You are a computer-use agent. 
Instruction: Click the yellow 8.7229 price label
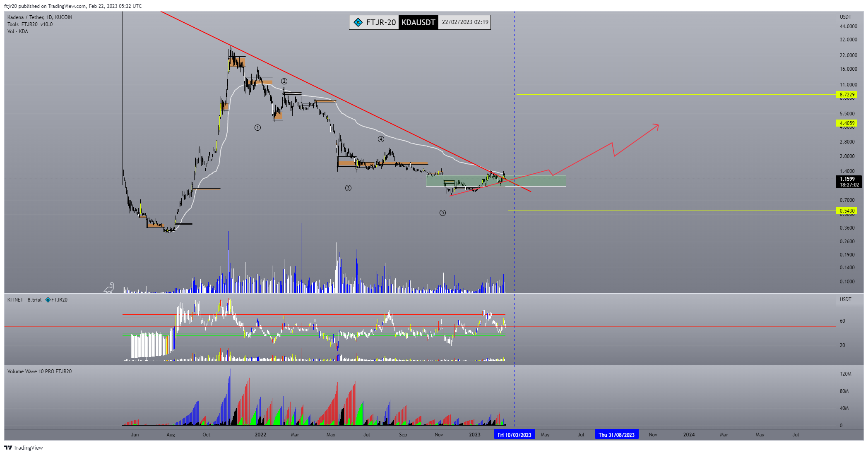point(847,95)
